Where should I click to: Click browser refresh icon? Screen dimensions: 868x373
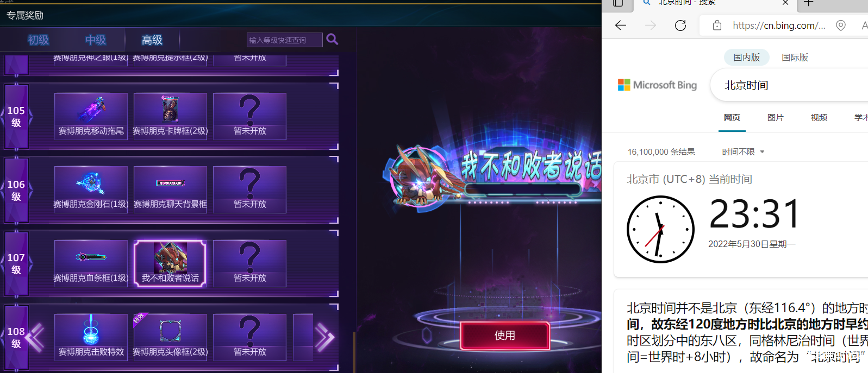click(680, 26)
